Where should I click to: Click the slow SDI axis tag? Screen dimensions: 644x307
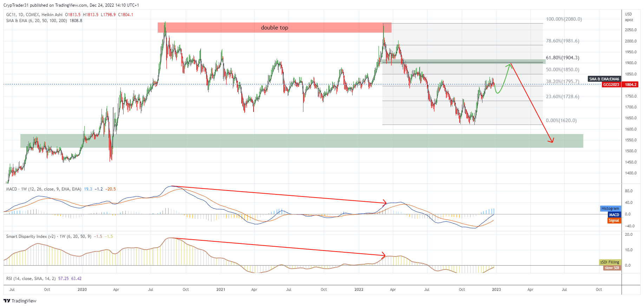(612, 268)
